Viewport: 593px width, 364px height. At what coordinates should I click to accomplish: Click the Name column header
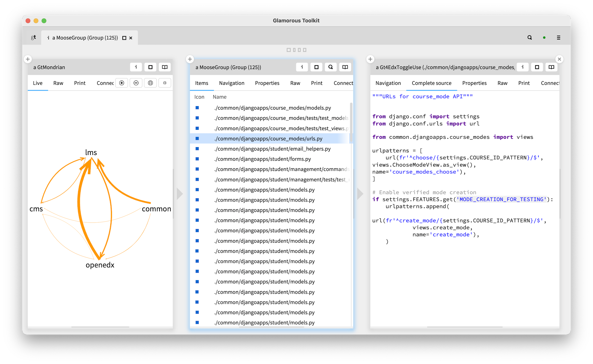coord(219,97)
